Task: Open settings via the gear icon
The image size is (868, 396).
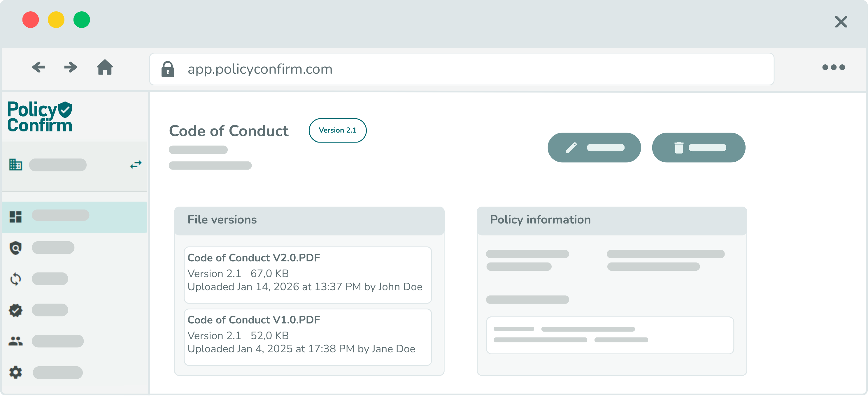Action: pos(15,372)
